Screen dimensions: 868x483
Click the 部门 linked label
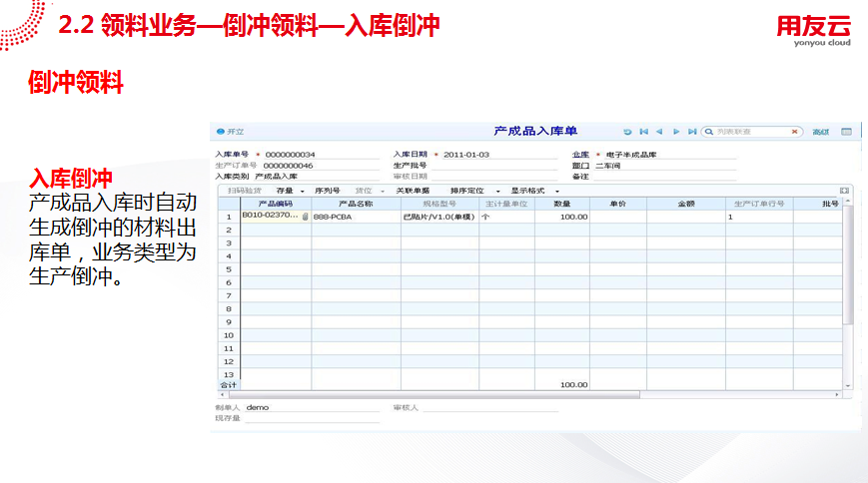580,166
